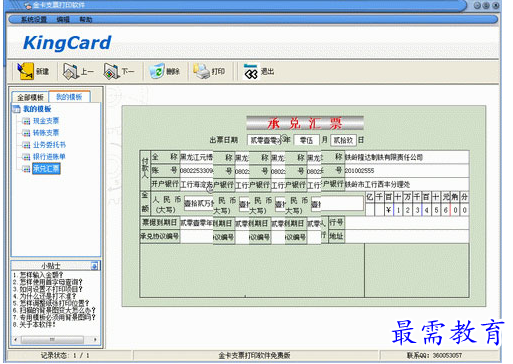
Task: Click the tips panel horizontal scrollbar thumb
Action: coord(52,340)
